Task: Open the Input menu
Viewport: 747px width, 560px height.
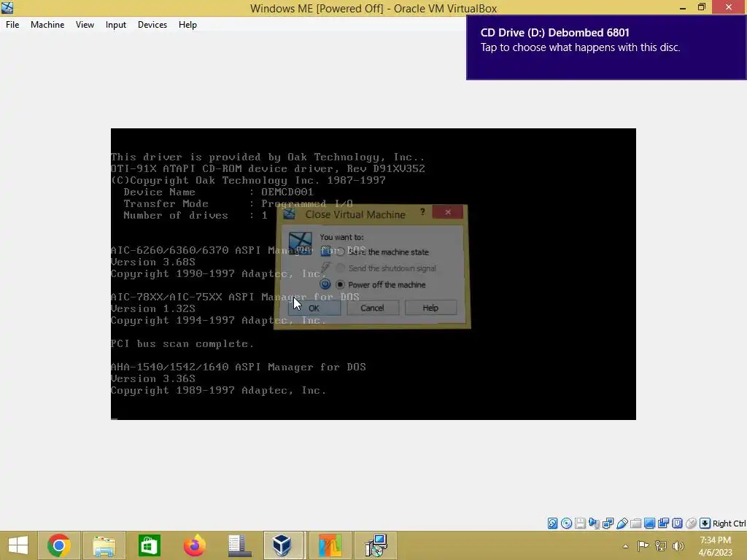Action: [x=116, y=25]
